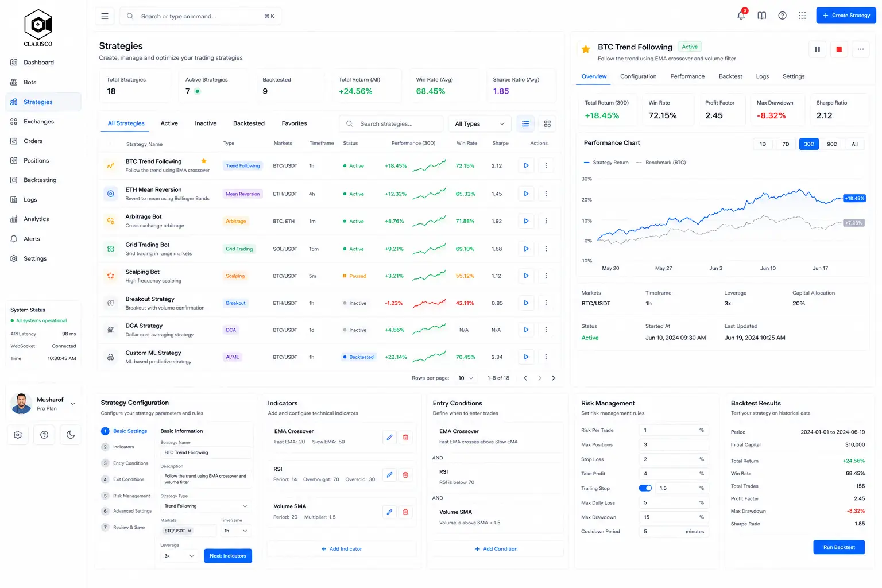Switch to the Performance tab
Screen dimensions: 882x588
coord(687,76)
